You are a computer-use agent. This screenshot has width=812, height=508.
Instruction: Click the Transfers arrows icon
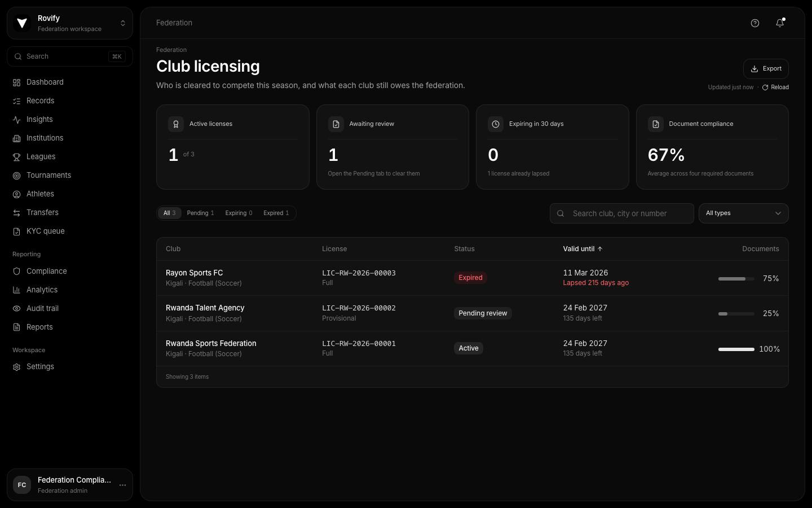pos(17,213)
